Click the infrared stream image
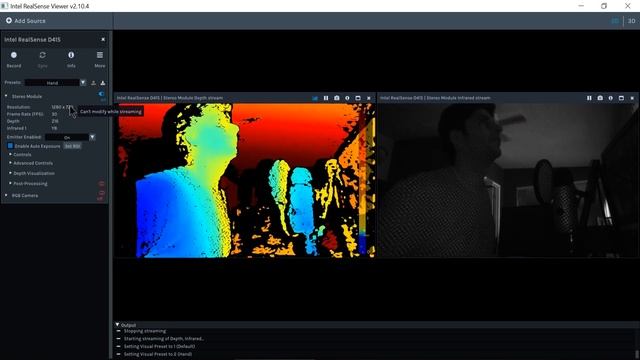Screen dimensions: 640x360 [508, 180]
